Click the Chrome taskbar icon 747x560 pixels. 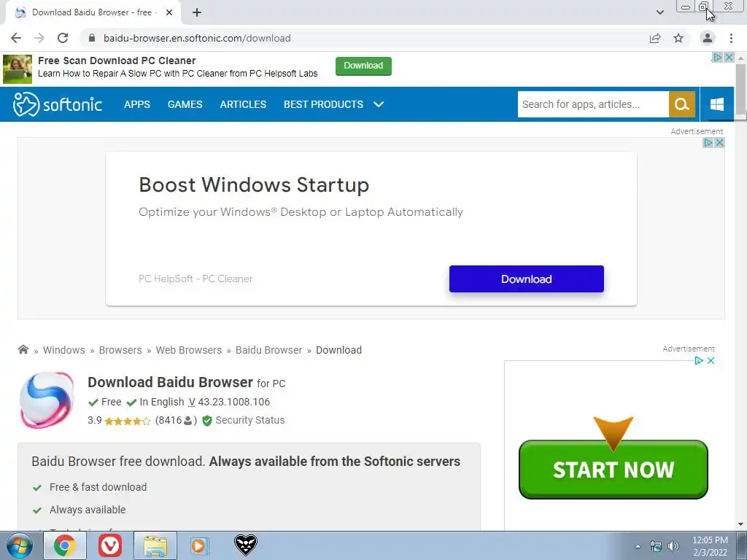65,545
